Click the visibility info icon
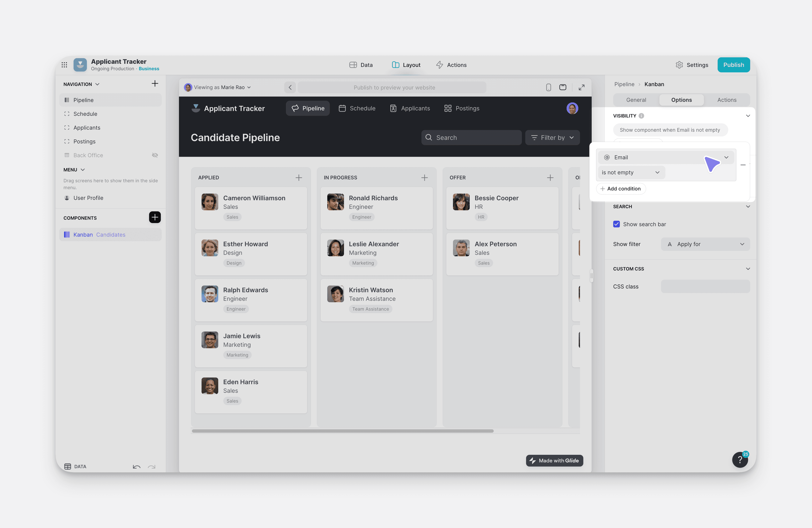Viewport: 812px width, 528px height. pyautogui.click(x=641, y=116)
